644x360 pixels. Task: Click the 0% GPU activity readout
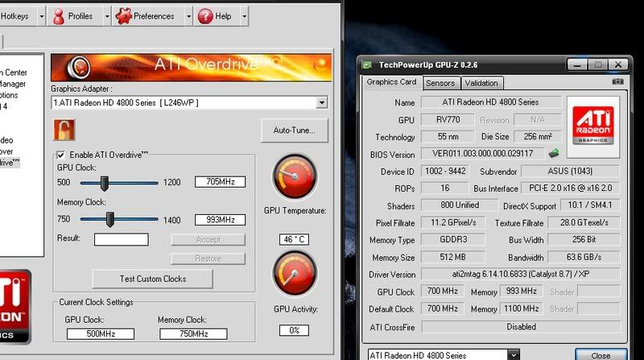294,330
